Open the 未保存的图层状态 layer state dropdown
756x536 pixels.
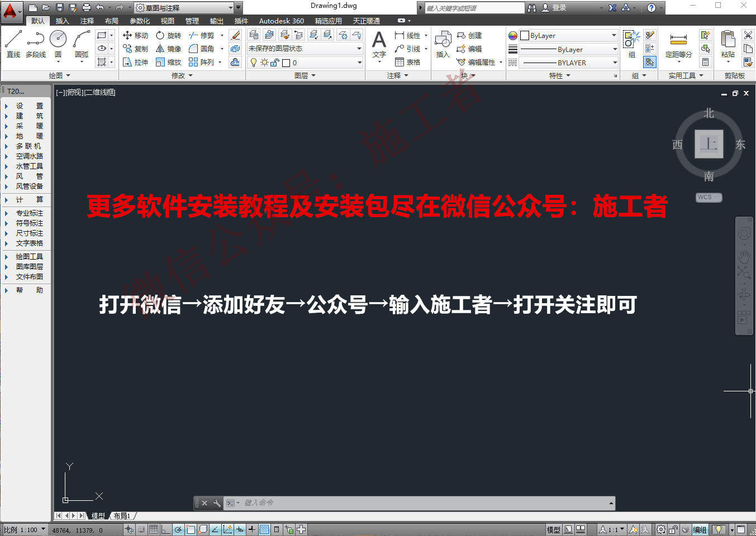[305, 49]
